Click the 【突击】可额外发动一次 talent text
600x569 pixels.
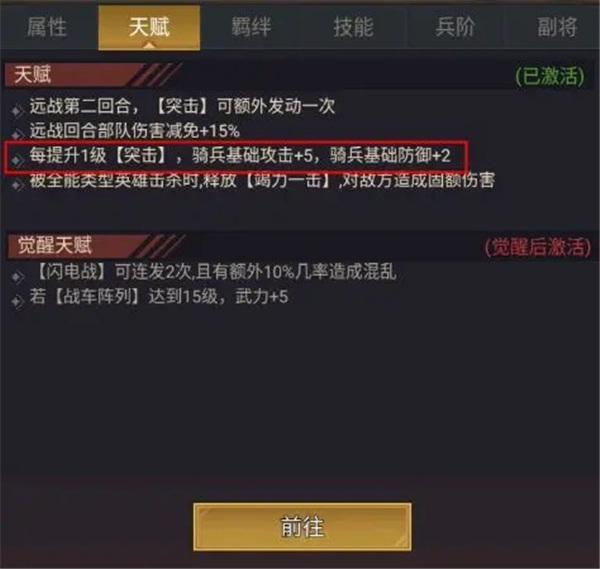[x=244, y=106]
